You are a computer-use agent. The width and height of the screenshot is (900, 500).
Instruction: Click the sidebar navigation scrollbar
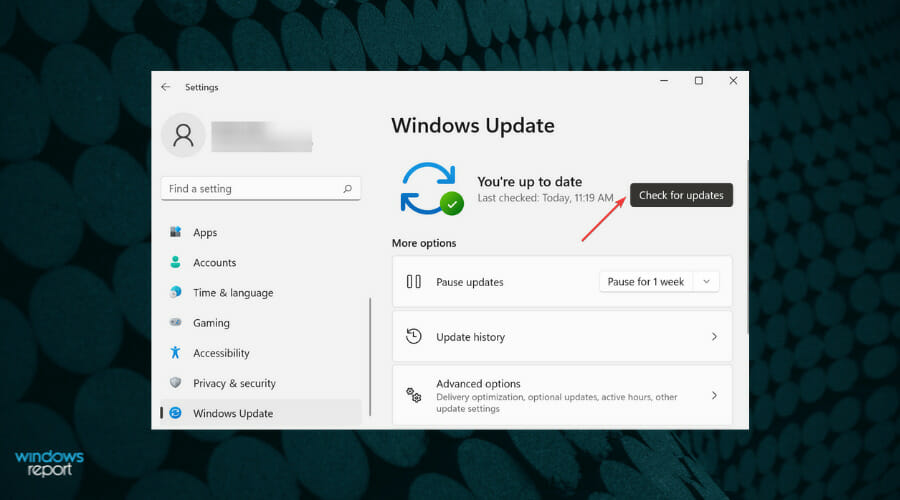pyautogui.click(x=370, y=356)
